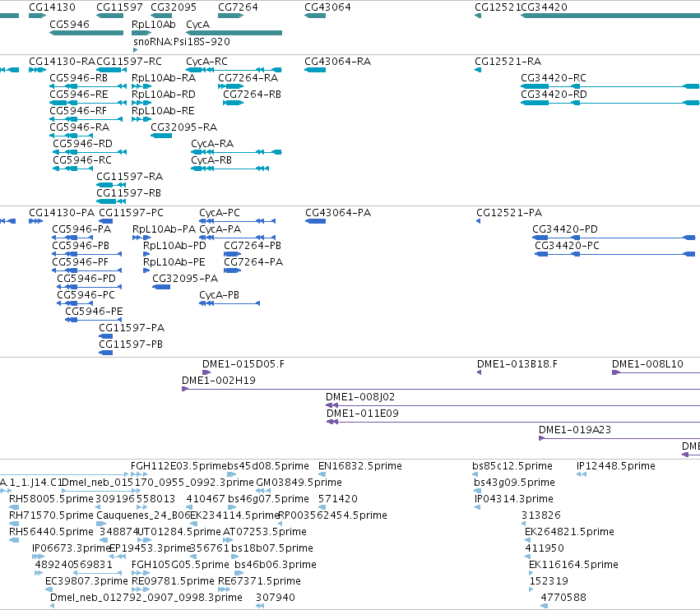Select the CycA gene label
This screenshot has width=700, height=610.
pyautogui.click(x=197, y=24)
